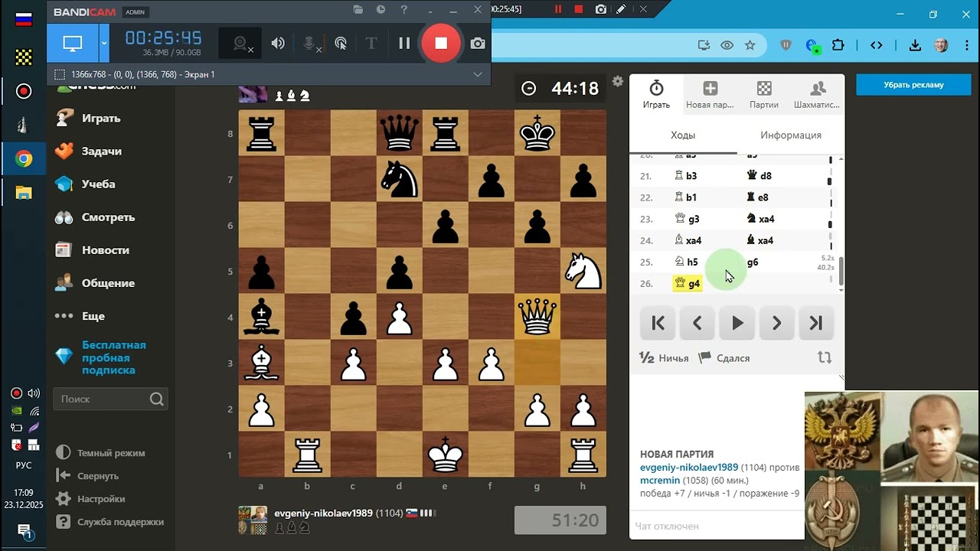Screen dimensions: 980x551
Task: Play through moves with the play button
Action: coord(737,323)
